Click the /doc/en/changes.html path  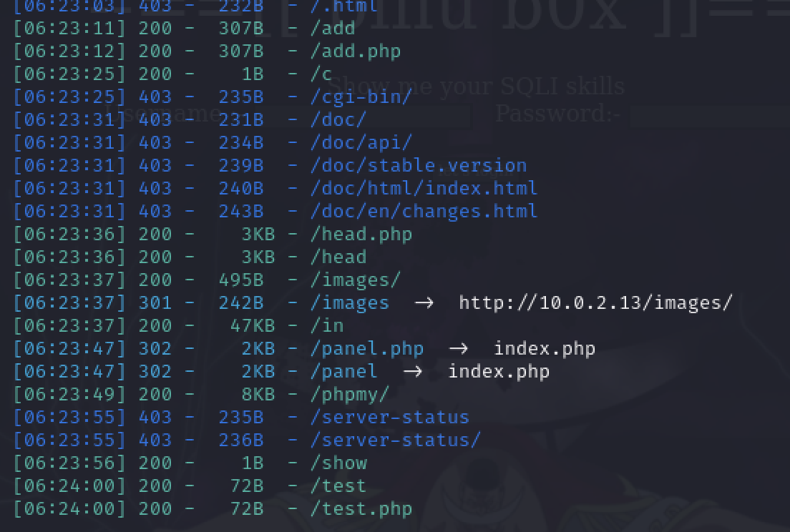(424, 212)
